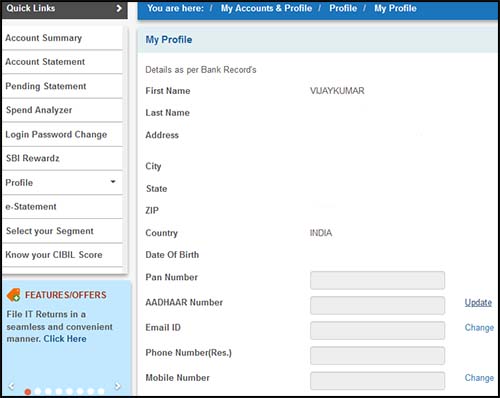Select Login Password Change
This screenshot has height=398, width=500.
tap(56, 135)
